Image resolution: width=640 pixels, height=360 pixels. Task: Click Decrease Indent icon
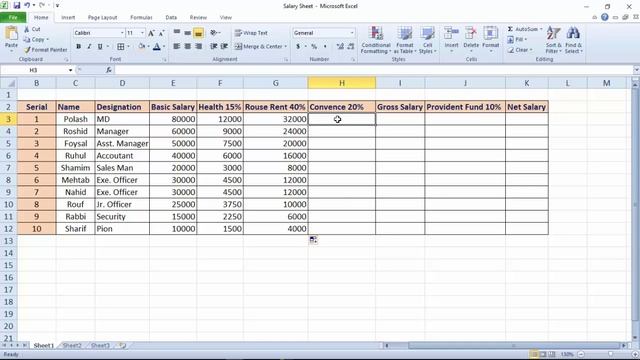[x=213, y=47]
